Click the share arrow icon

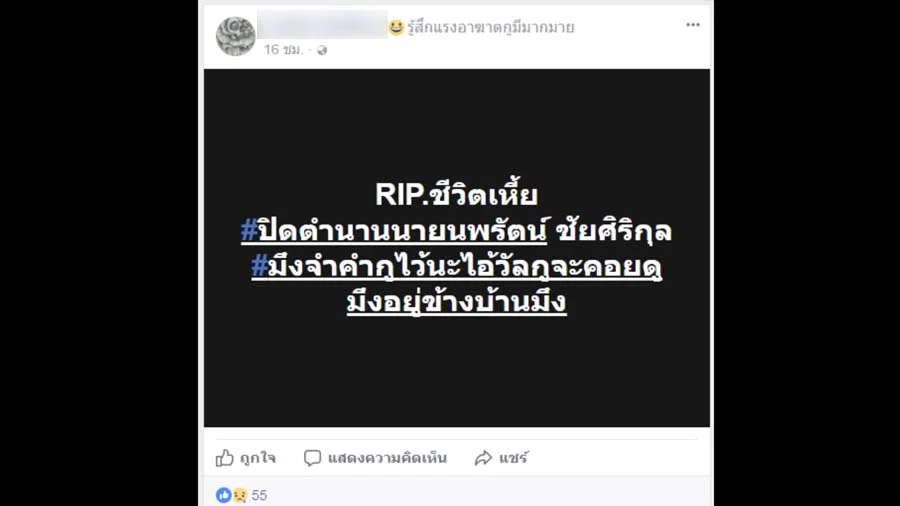click(483, 458)
